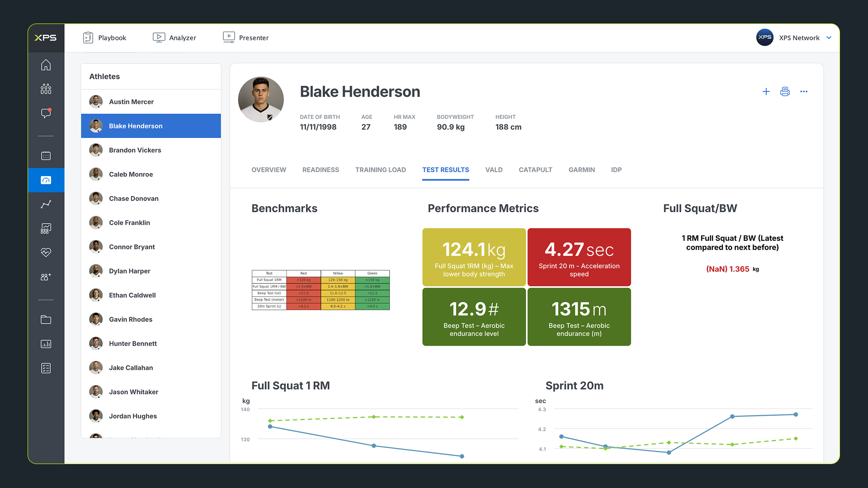868x488 pixels.
Task: Open the three-dot more options menu
Action: point(804,92)
